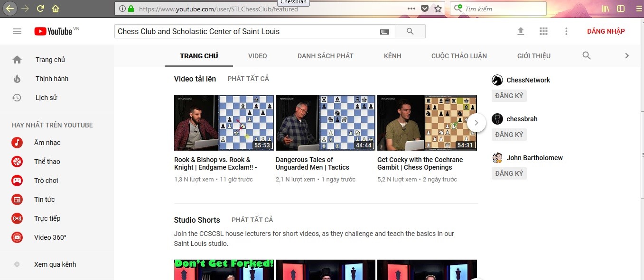Click the title Get Cocky with the Cochrane Gambit
Screen dimensions: 644x280
point(420,163)
